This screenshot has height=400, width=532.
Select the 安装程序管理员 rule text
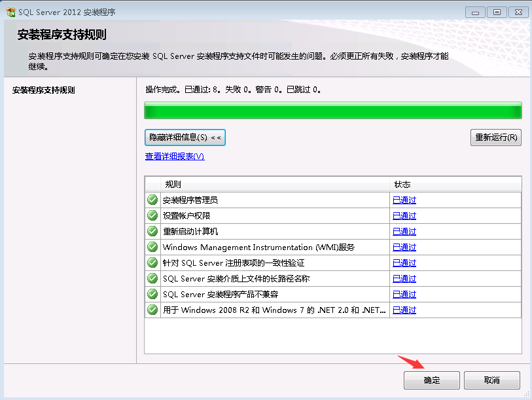[x=190, y=200]
